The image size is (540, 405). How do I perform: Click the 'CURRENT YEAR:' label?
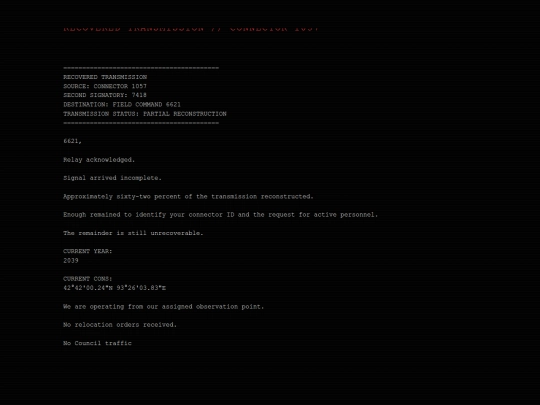click(88, 251)
